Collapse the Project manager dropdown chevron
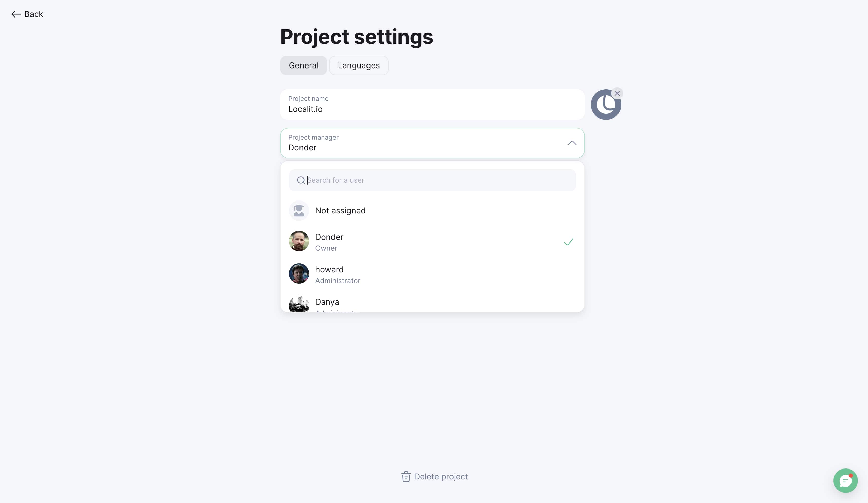This screenshot has width=868, height=503. 572,143
